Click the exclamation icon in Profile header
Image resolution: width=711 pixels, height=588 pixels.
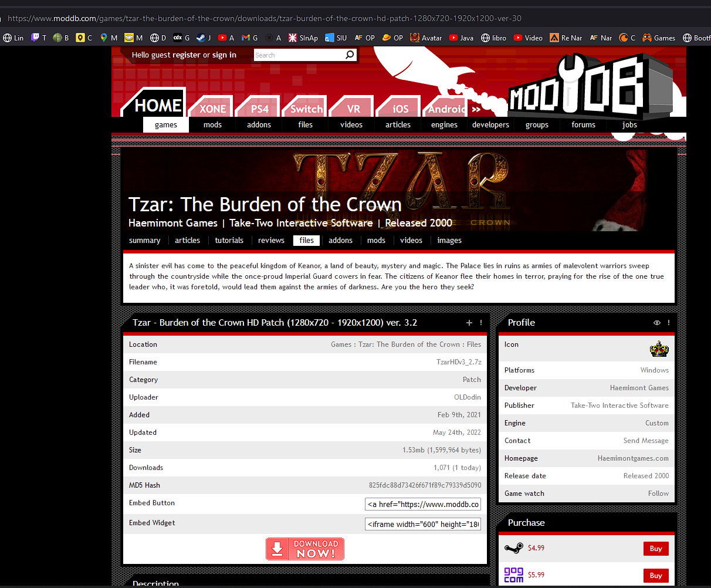[x=668, y=323]
